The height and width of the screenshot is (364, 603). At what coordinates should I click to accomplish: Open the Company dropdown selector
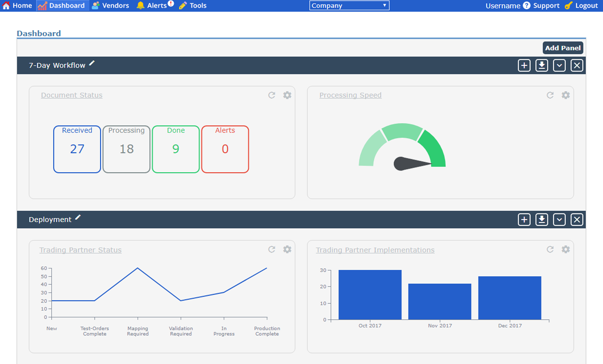[349, 5]
